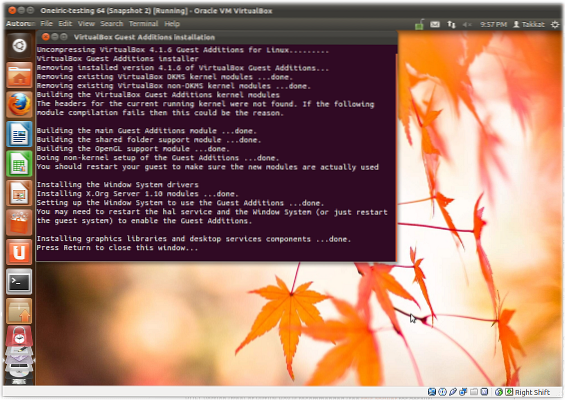Screen dimensions: 565x400
Task: Maximize the Guest Additions installation window
Action: click(x=64, y=37)
